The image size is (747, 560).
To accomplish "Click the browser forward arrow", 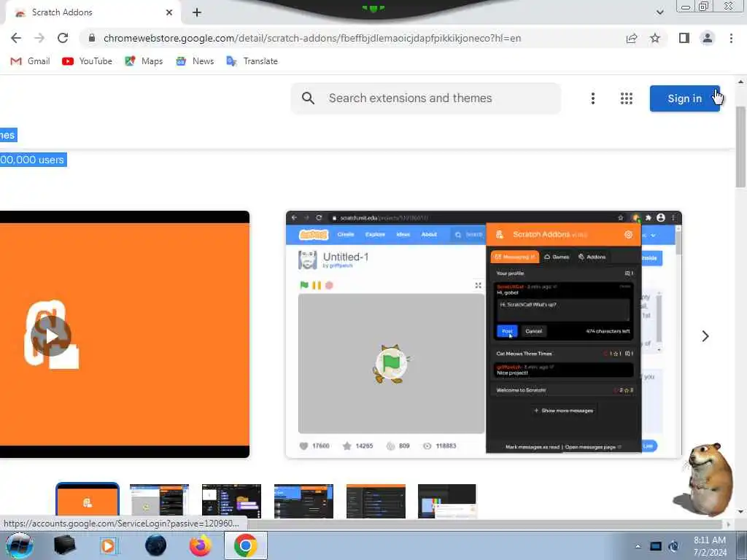I will 39,38.
